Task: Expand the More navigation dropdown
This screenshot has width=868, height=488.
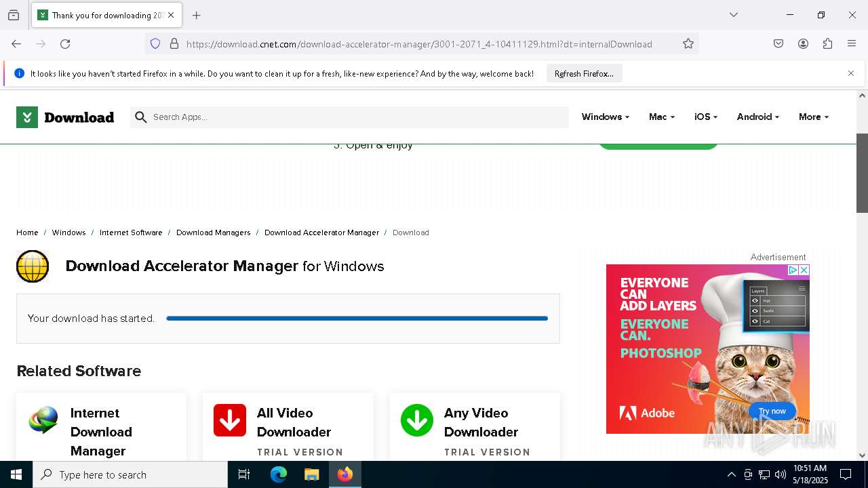Action: tap(814, 117)
